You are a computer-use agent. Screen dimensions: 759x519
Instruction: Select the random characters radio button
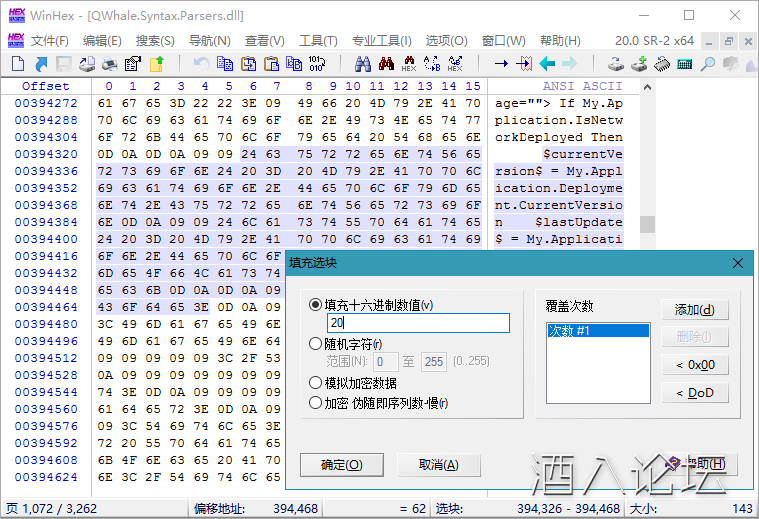point(316,343)
